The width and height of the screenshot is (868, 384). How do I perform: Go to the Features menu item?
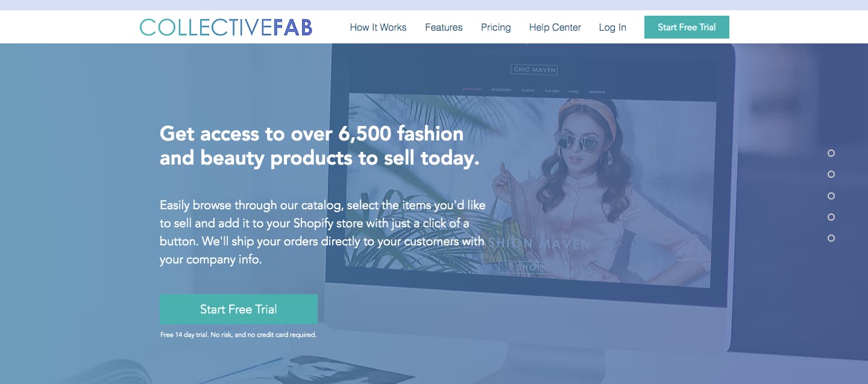pos(444,27)
